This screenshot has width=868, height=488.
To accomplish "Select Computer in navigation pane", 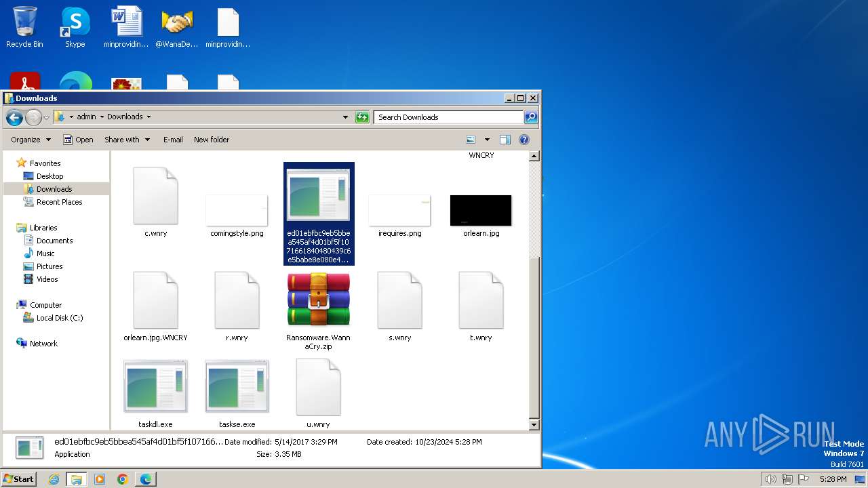I will coord(39,305).
